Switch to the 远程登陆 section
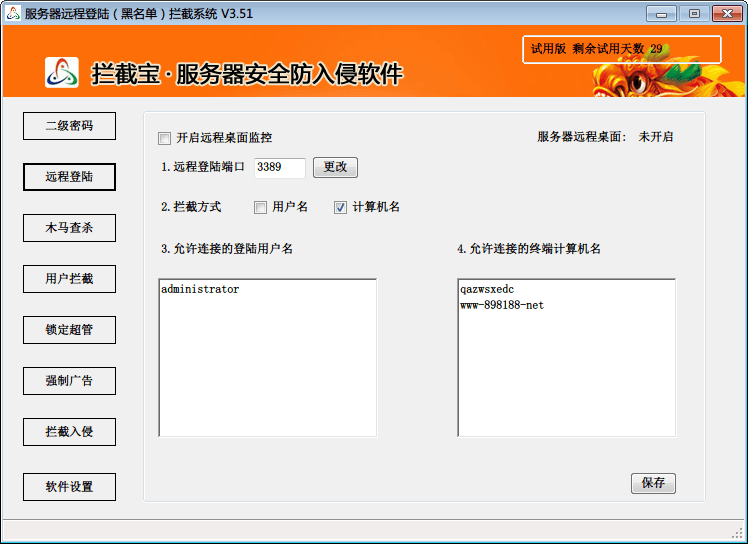The image size is (748, 544). click(x=69, y=177)
